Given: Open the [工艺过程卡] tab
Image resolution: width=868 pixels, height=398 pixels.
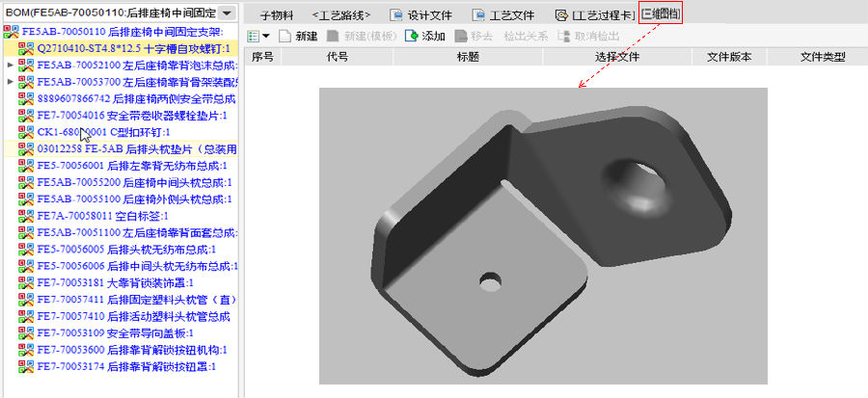Looking at the screenshot, I should click(595, 16).
